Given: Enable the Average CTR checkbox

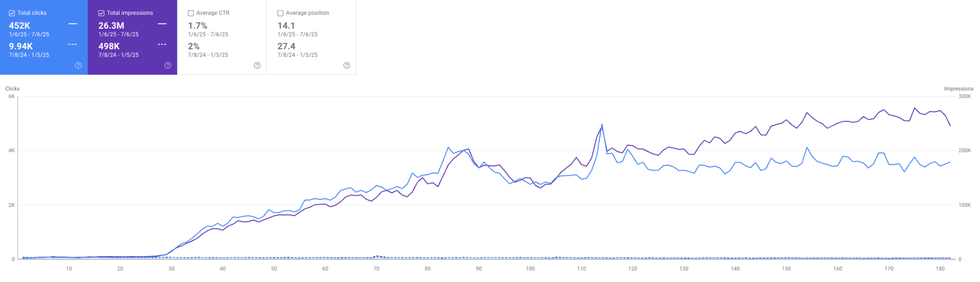Looking at the screenshot, I should coord(191,13).
